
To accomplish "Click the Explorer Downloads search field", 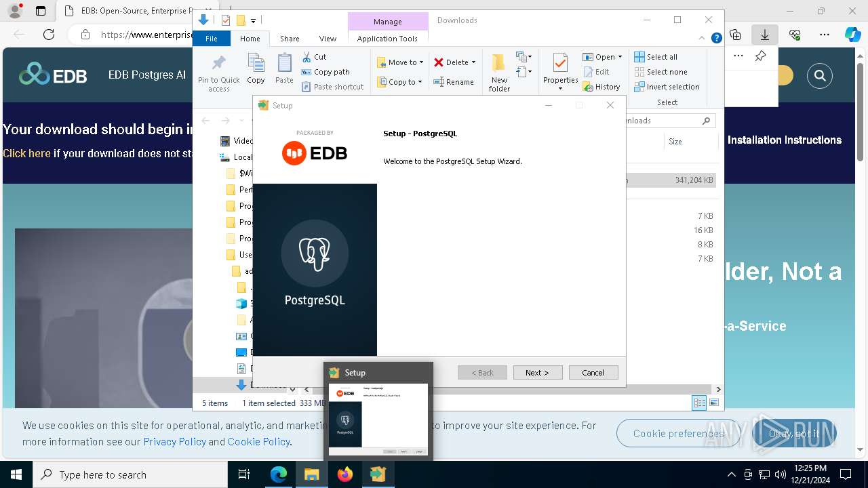I will (667, 121).
